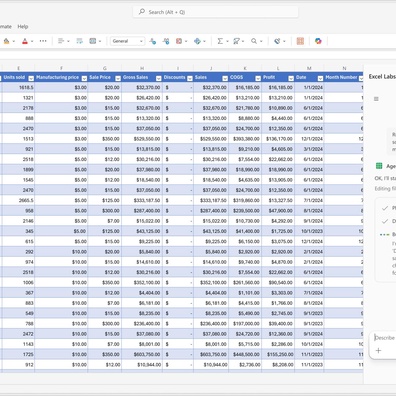Click the AutoSum sigma icon
Screen dimensions: 396x396
[x=220, y=41]
